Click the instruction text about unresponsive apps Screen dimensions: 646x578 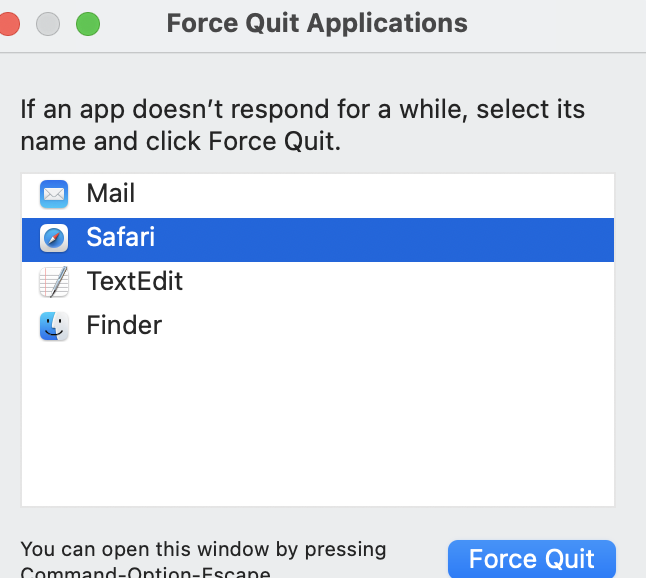[302, 124]
